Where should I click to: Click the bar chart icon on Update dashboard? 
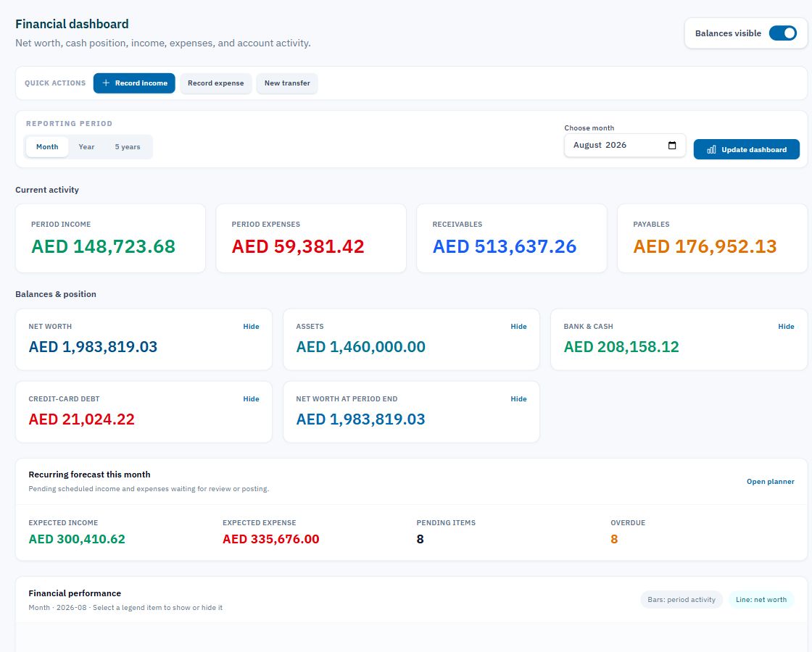click(711, 149)
